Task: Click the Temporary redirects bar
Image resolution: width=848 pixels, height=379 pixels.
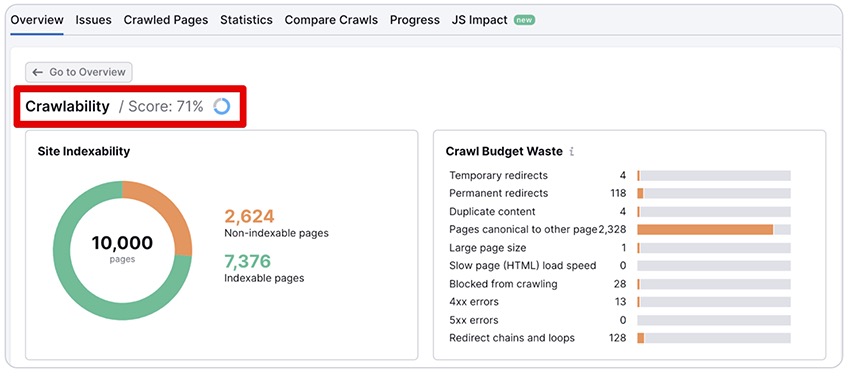Action: pyautogui.click(x=714, y=176)
